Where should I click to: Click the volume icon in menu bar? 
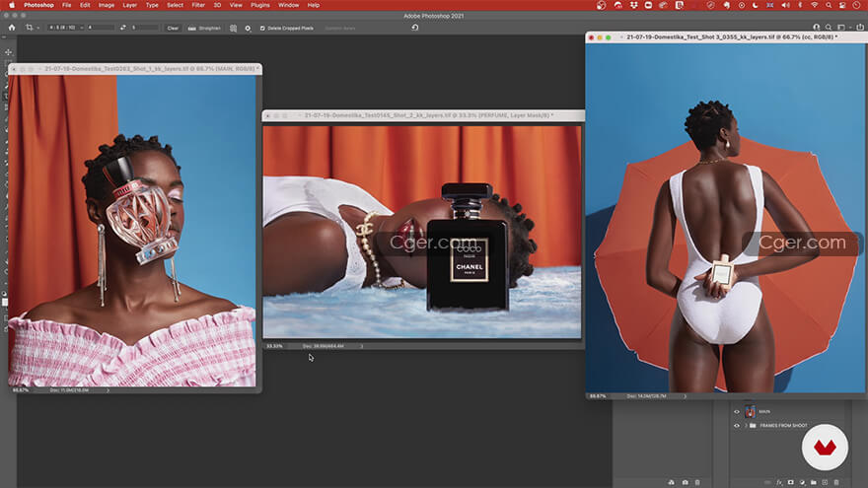click(785, 5)
